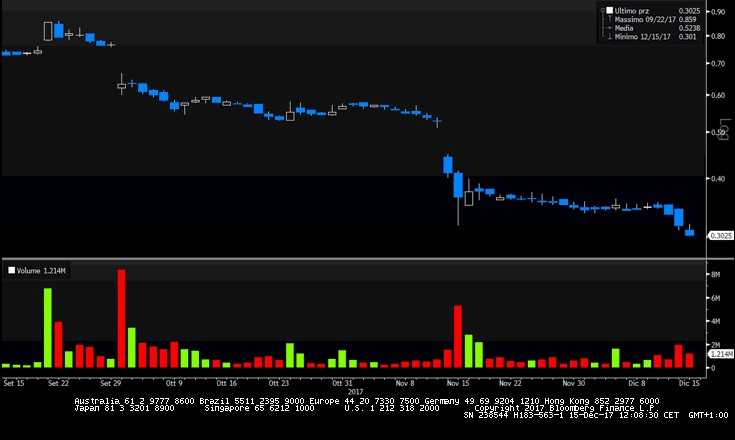Select the Media average marker icon in legend
Screen dimensions: 735x440
610,28
